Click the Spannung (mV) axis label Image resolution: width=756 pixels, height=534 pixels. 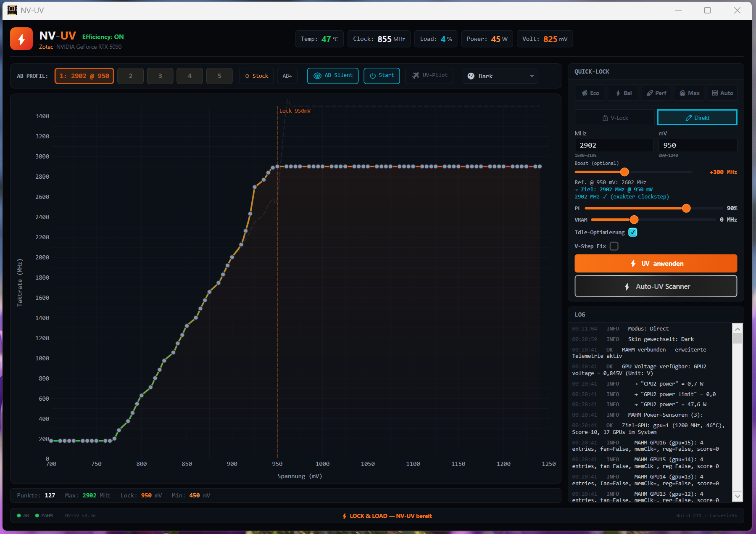[x=300, y=476]
